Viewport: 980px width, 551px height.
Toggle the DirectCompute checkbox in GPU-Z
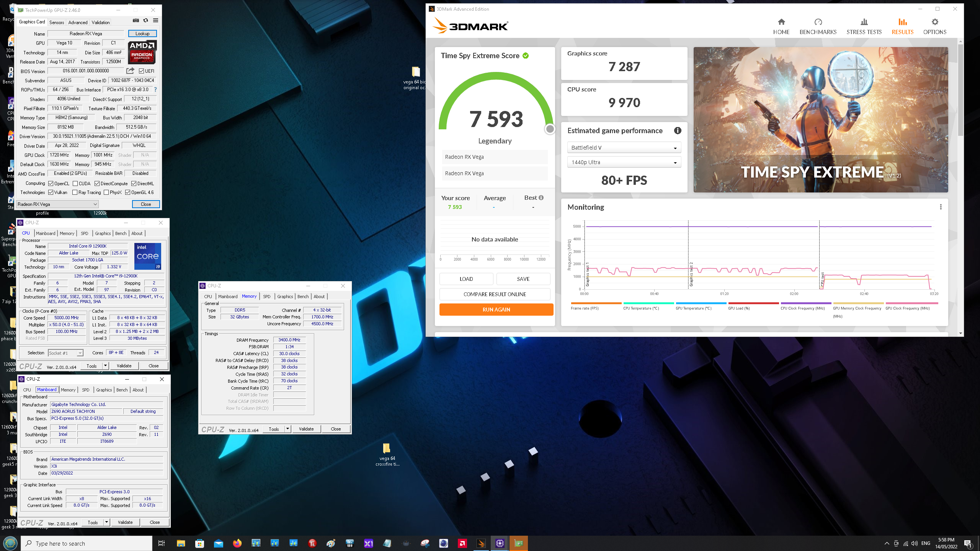[x=97, y=184]
